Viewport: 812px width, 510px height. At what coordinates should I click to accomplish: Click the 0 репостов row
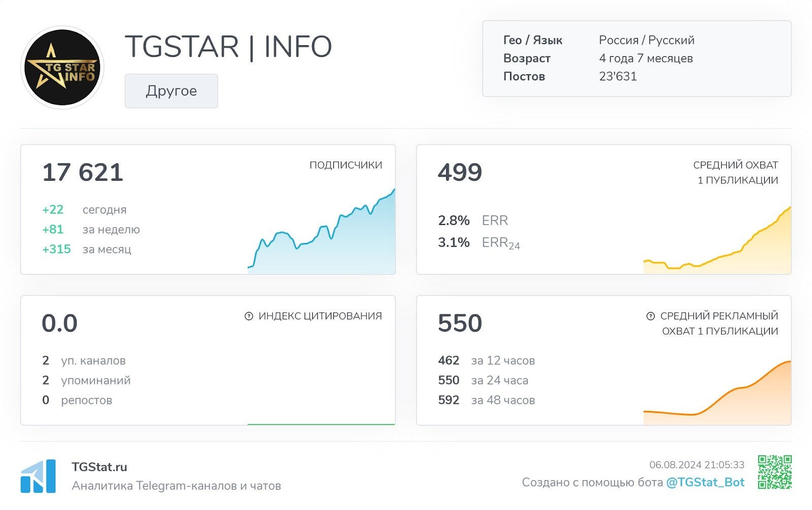pyautogui.click(x=77, y=400)
